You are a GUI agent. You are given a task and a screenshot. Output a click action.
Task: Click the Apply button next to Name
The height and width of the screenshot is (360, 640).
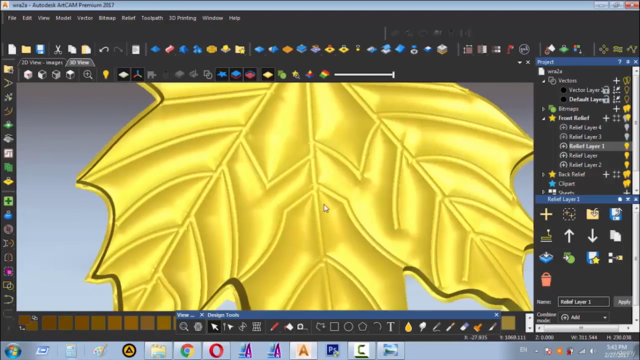(x=623, y=302)
